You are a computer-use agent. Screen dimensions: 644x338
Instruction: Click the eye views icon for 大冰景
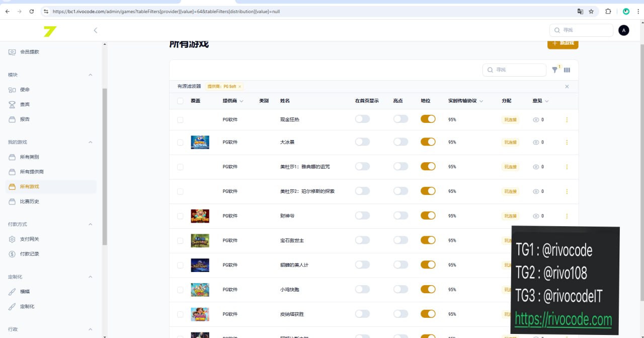pos(536,143)
